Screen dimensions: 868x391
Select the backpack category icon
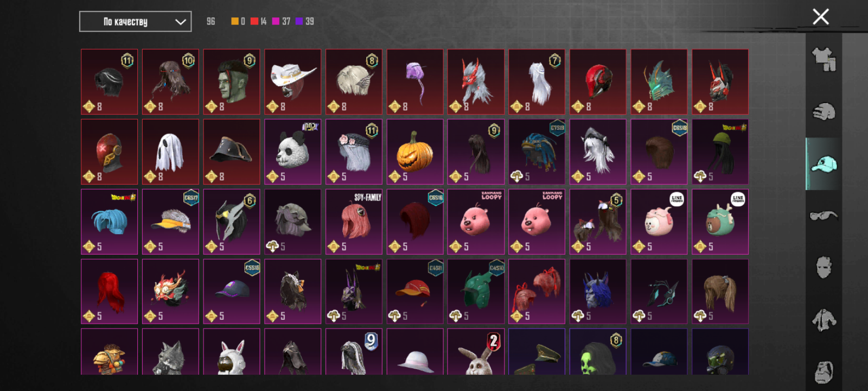click(824, 371)
